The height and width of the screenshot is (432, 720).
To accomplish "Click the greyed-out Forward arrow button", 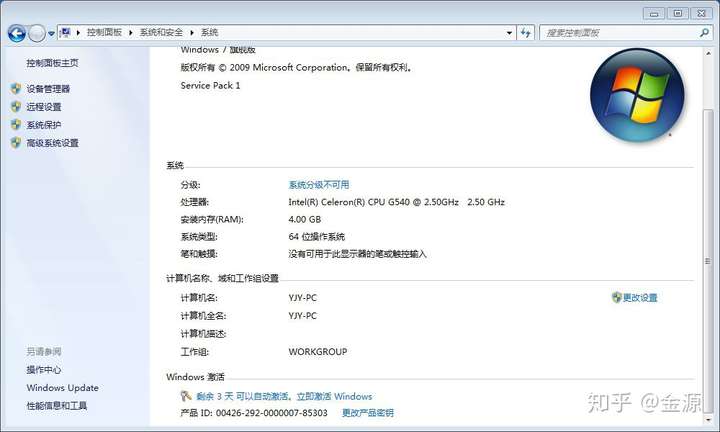I will click(37, 33).
